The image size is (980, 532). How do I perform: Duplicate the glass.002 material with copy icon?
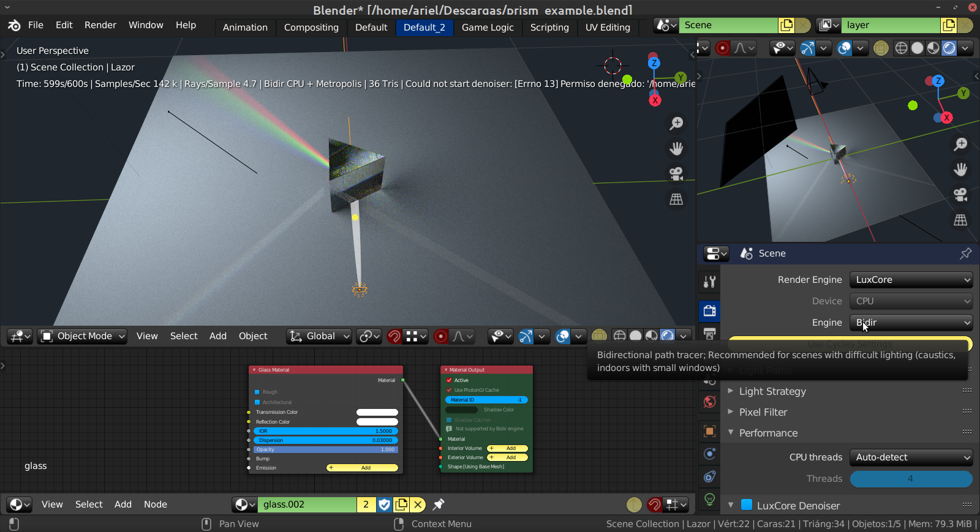pyautogui.click(x=401, y=504)
